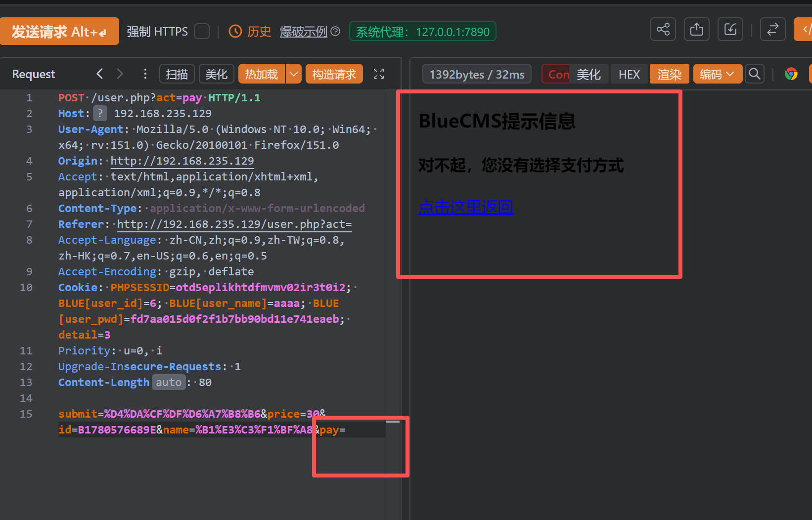812x520 pixels.
Task: Click the import download icon in top toolbar
Action: pyautogui.click(x=730, y=30)
